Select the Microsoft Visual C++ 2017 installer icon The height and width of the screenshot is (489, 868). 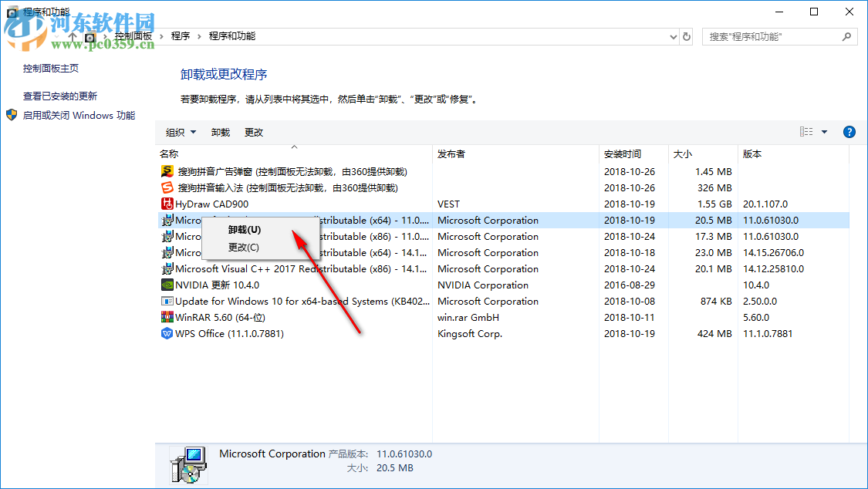pyautogui.click(x=169, y=268)
